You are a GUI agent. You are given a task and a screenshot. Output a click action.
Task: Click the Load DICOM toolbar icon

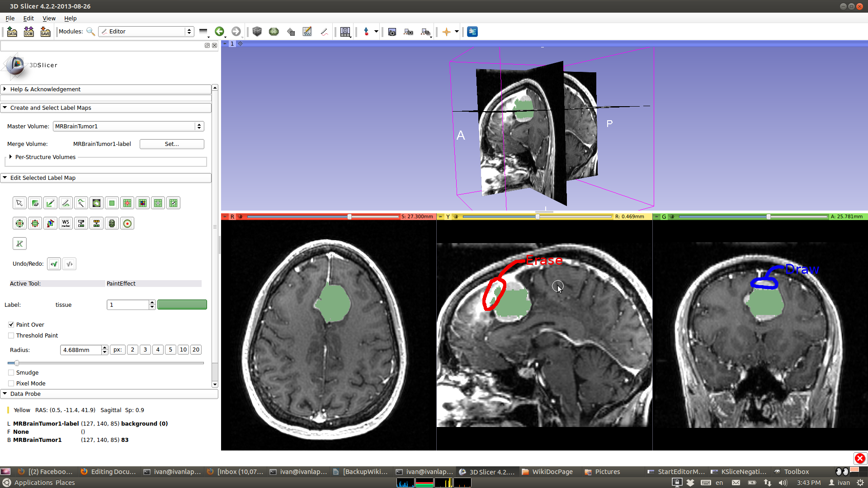[28, 32]
